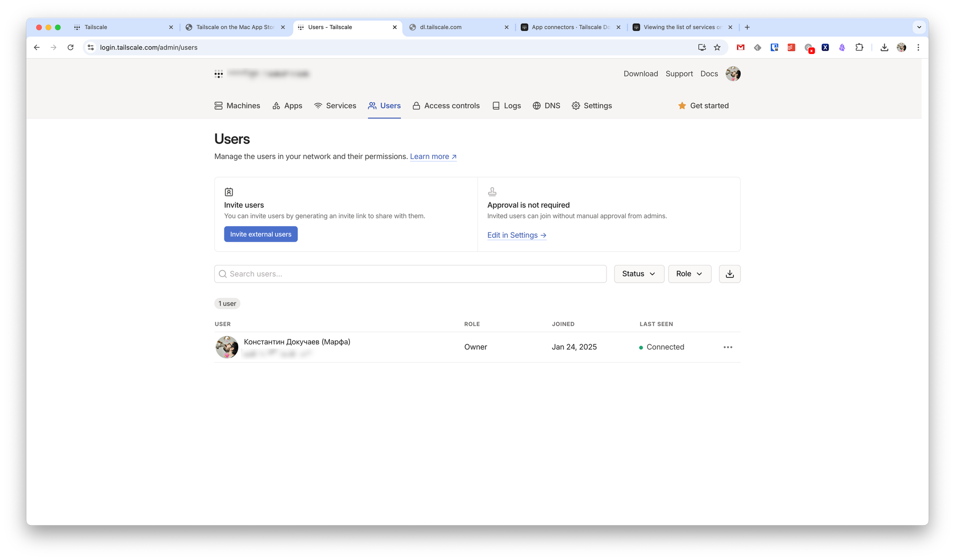Open the three-dots menu for the Owner user

(x=728, y=347)
